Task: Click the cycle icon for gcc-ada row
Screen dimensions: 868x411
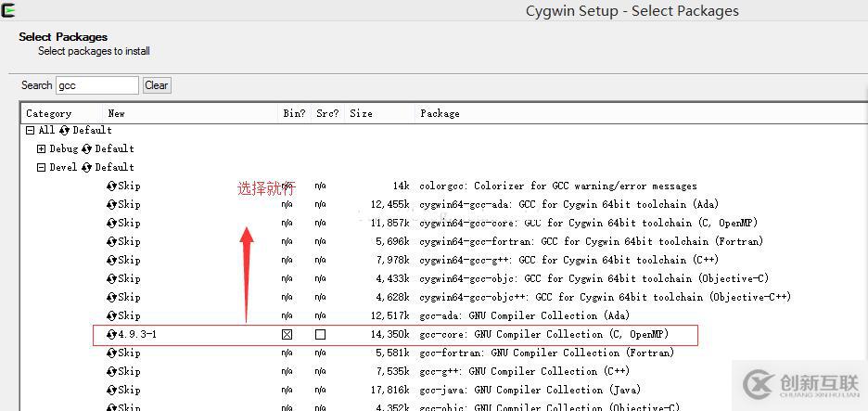Action: pyautogui.click(x=111, y=315)
